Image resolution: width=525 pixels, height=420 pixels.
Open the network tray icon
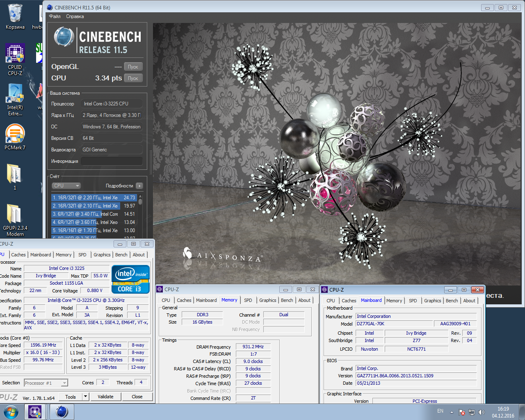[x=472, y=412]
